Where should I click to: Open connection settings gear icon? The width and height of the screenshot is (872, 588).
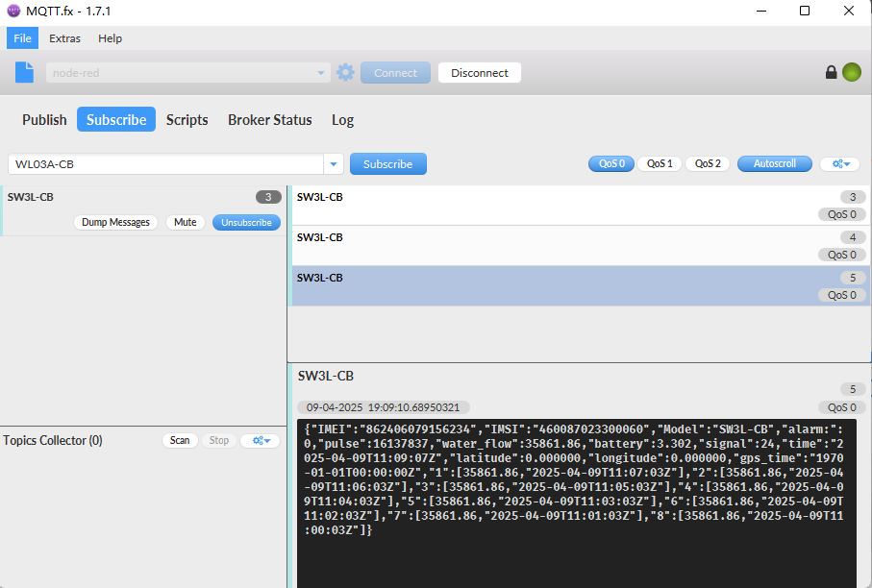[345, 72]
